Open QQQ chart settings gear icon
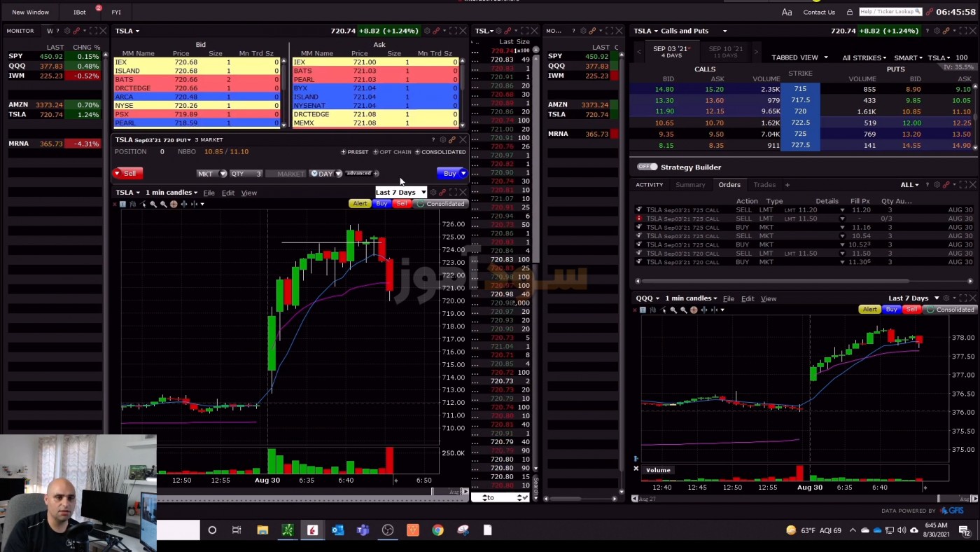 pyautogui.click(x=946, y=298)
